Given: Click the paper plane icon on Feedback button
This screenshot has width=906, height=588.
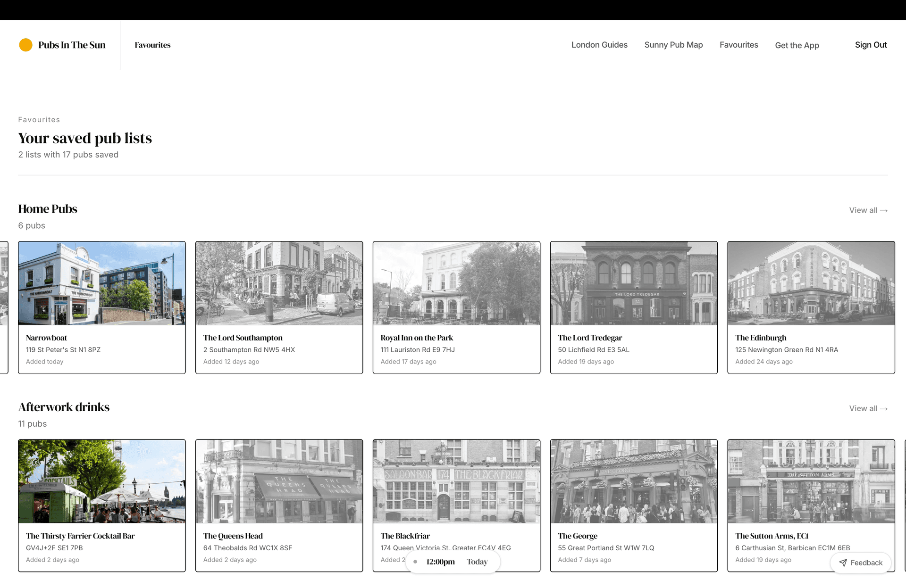Looking at the screenshot, I should click(844, 563).
